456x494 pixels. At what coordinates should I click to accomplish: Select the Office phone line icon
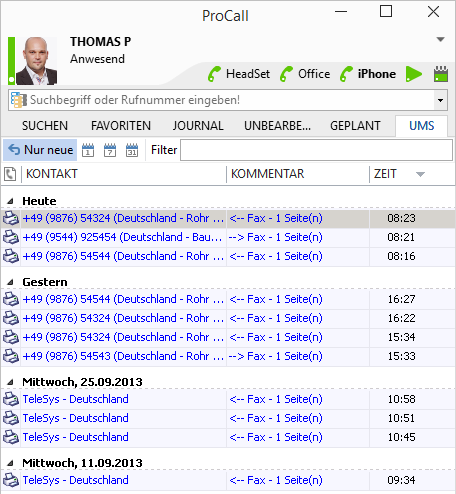pos(286,74)
